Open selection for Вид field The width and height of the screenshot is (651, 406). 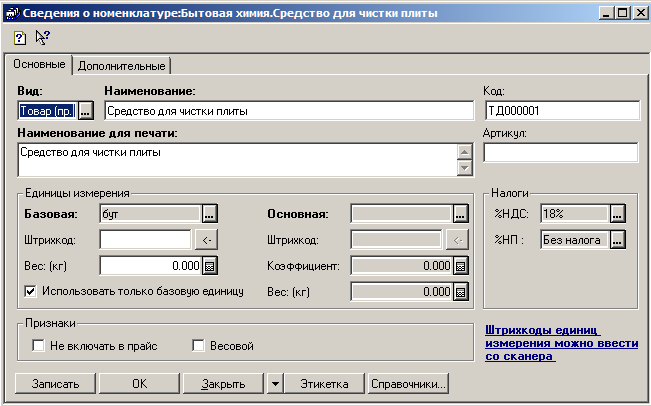tap(85, 111)
